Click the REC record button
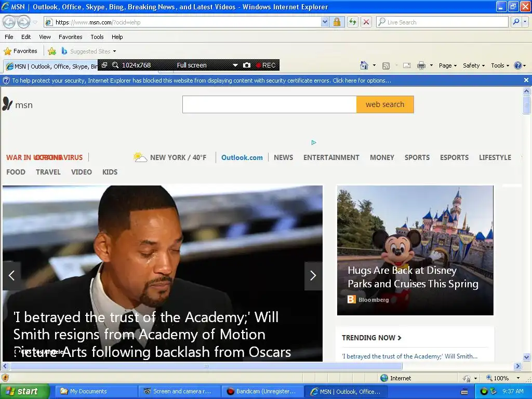The width and height of the screenshot is (532, 399). (265, 65)
